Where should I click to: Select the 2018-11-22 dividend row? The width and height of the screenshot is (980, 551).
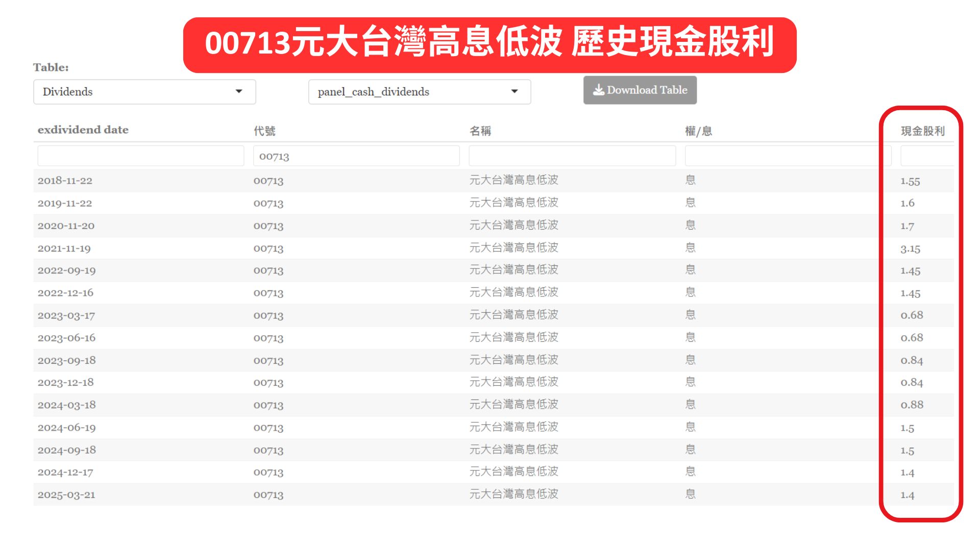click(x=65, y=181)
